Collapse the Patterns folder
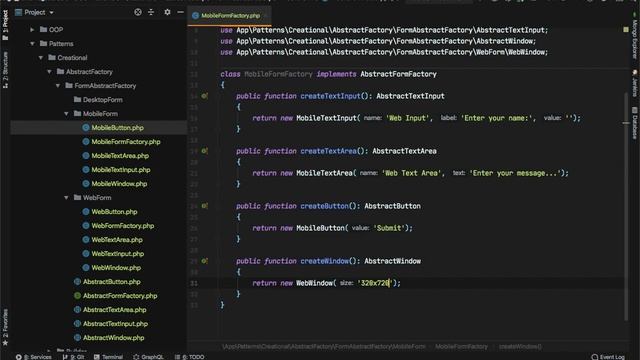The image size is (640, 360). pos(32,44)
